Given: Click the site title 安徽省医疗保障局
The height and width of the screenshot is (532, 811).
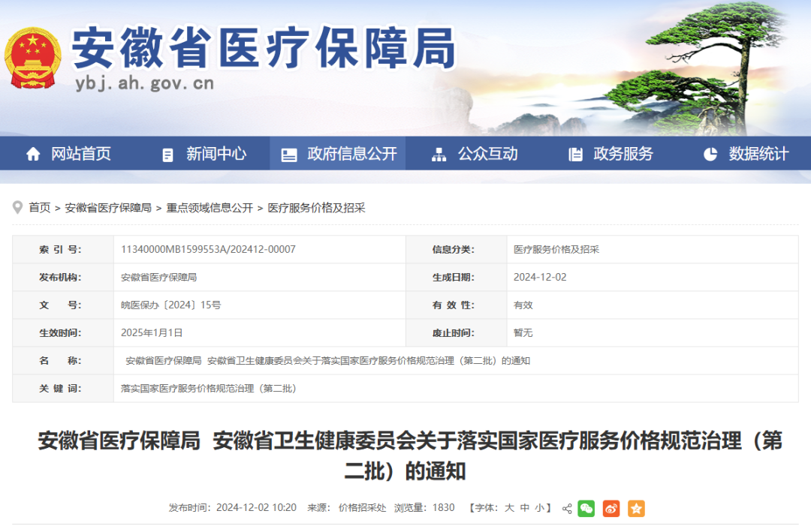Looking at the screenshot, I should [x=264, y=48].
